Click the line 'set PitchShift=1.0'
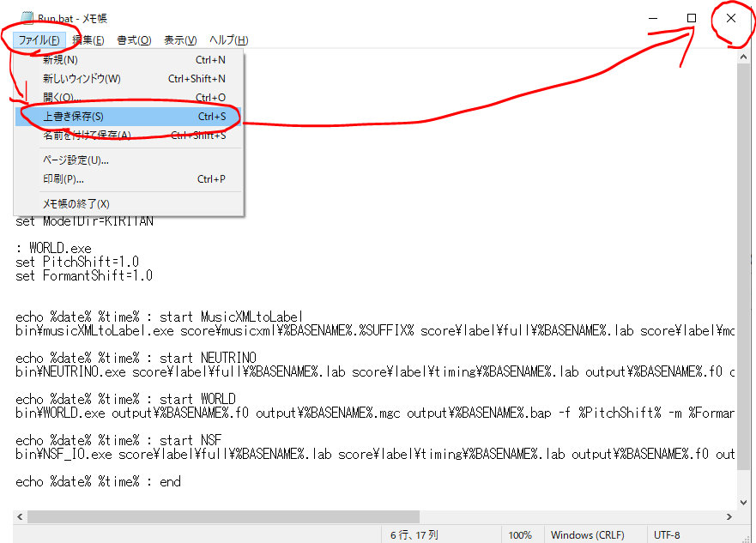 [x=77, y=262]
